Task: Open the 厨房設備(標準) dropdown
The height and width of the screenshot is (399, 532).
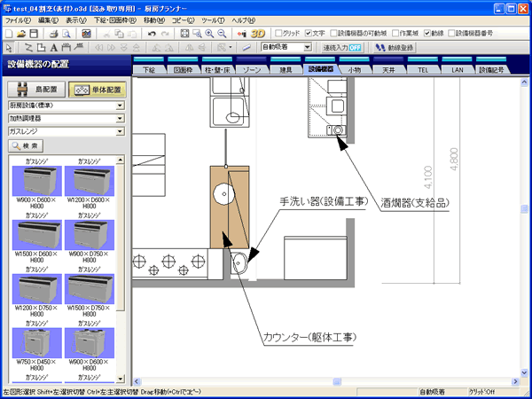Action: coord(120,105)
